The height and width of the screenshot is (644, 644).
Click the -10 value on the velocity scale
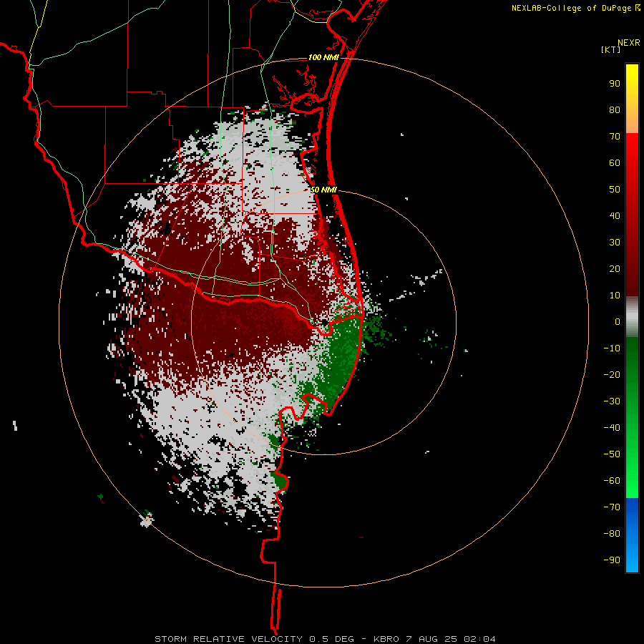(612, 348)
